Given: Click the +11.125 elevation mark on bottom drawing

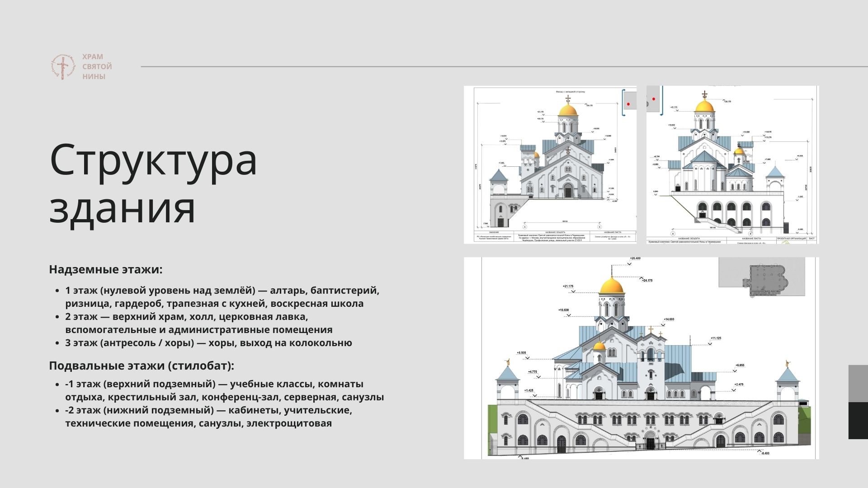Looking at the screenshot, I should [x=716, y=338].
